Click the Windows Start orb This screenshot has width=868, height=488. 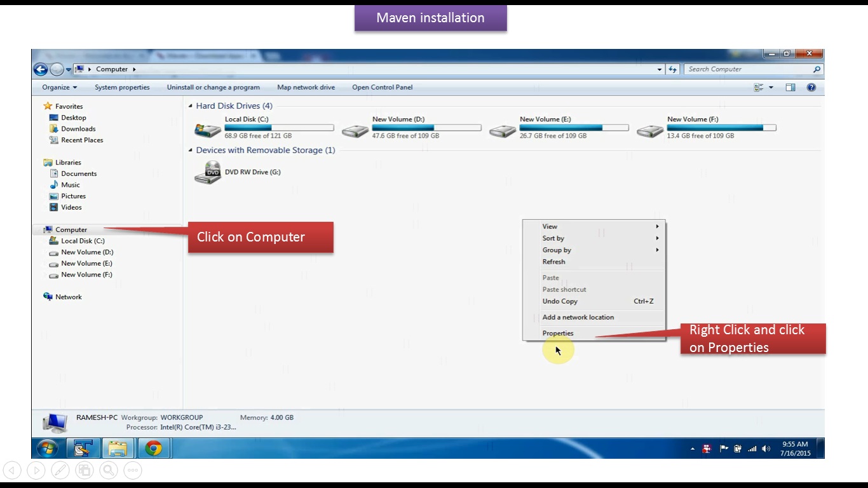(48, 449)
